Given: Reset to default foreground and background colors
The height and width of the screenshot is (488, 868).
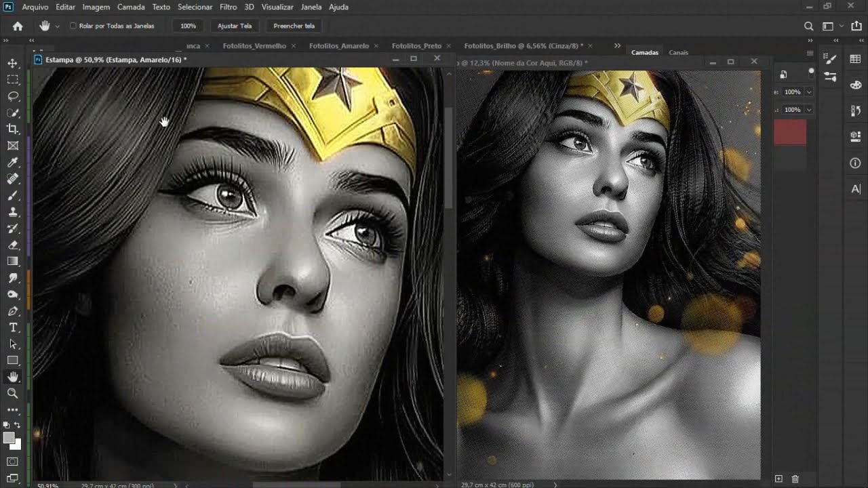Looking at the screenshot, I should [x=6, y=425].
